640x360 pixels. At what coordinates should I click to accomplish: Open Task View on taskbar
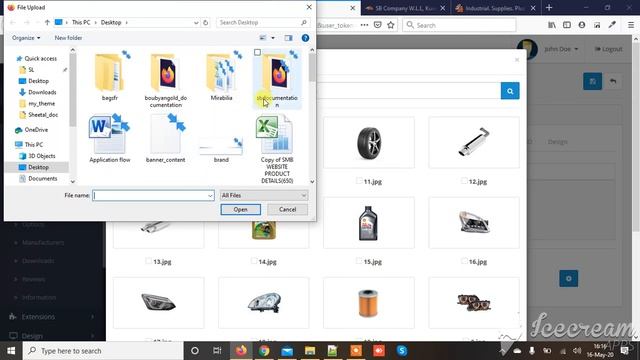[x=217, y=351]
